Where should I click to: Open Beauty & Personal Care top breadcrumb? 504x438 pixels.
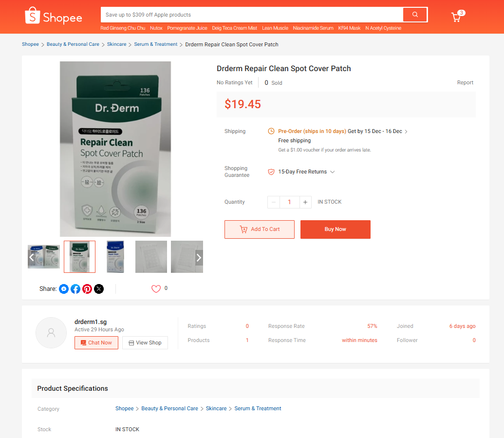(x=73, y=44)
